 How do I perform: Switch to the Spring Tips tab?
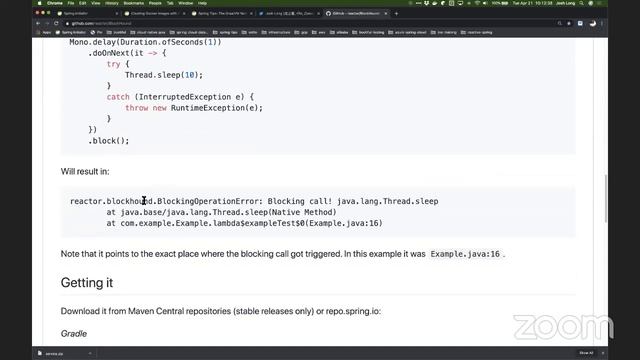click(x=221, y=13)
